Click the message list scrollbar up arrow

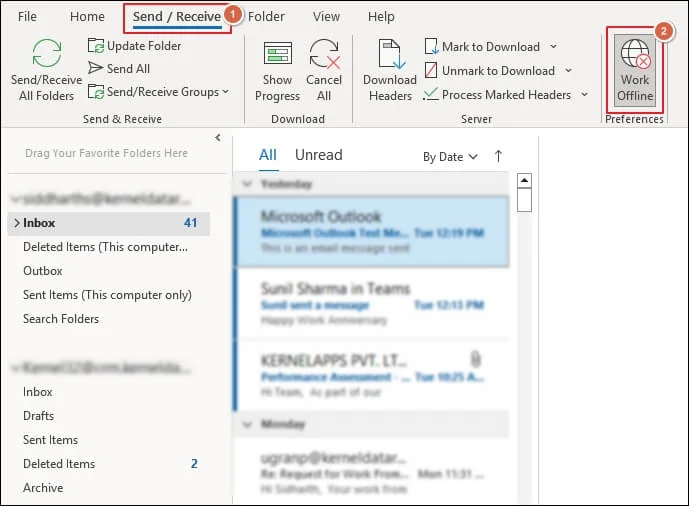pos(524,181)
